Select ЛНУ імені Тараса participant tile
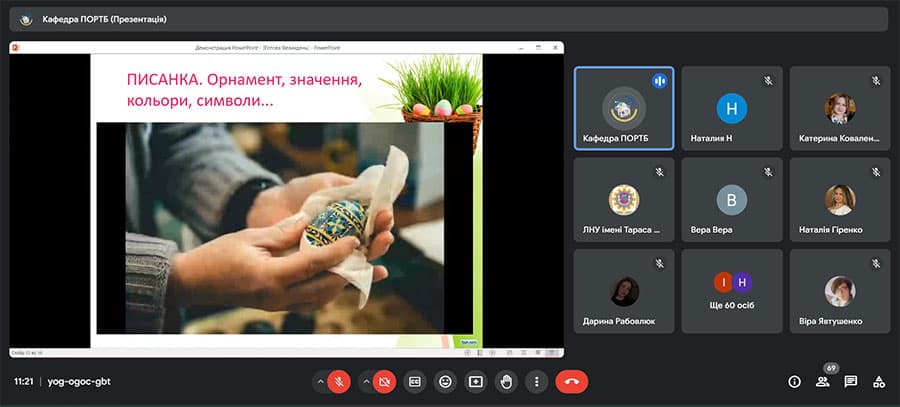Image resolution: width=900 pixels, height=407 pixels. click(624, 200)
